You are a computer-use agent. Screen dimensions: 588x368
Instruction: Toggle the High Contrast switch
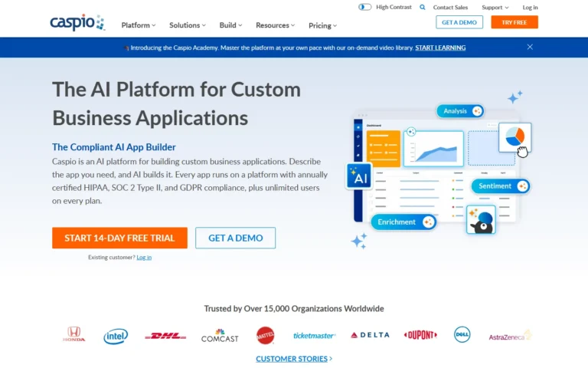[x=364, y=7]
